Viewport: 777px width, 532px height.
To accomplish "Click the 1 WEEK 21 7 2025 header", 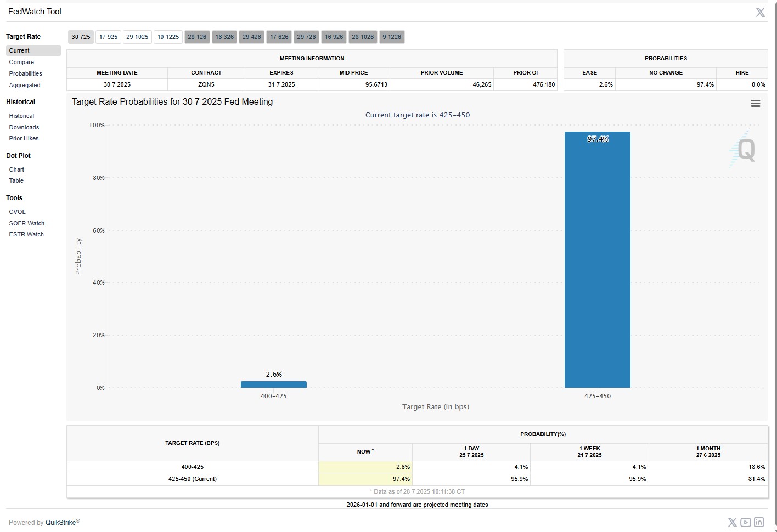I will coord(589,451).
